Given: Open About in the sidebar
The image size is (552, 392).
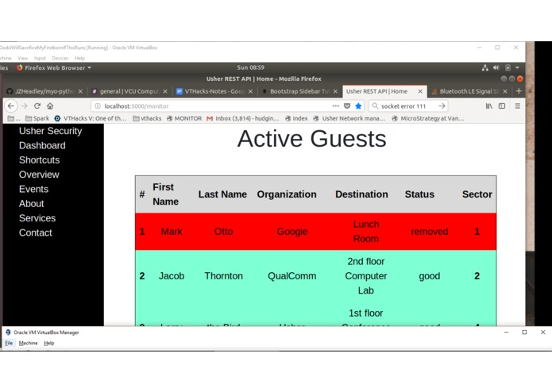Looking at the screenshot, I should coord(31,204).
